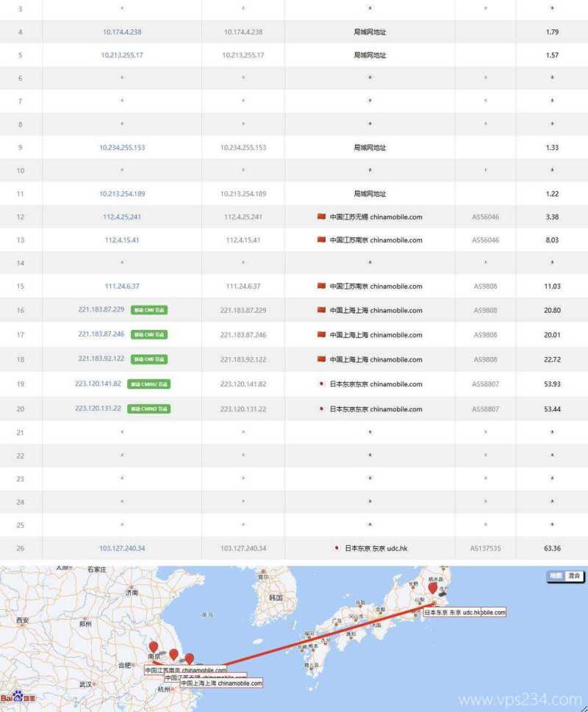Switch the map to 地图 view
The width and height of the screenshot is (588, 712).
(556, 576)
